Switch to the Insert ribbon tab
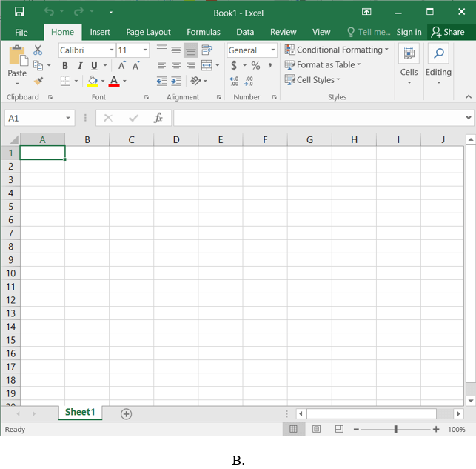476x469 pixels. pyautogui.click(x=100, y=32)
